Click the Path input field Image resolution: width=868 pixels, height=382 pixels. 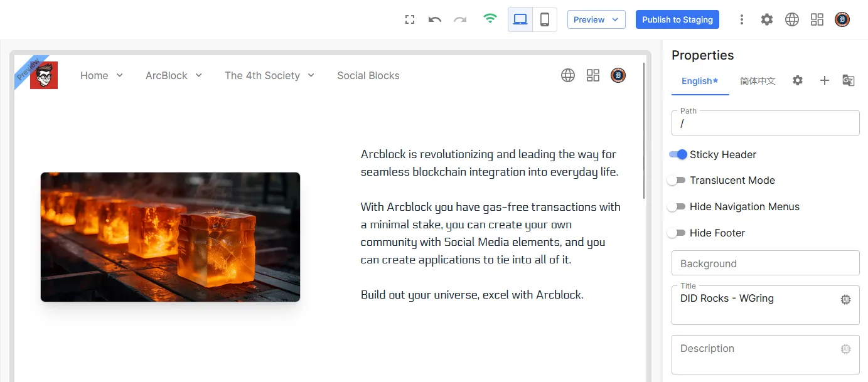[766, 123]
